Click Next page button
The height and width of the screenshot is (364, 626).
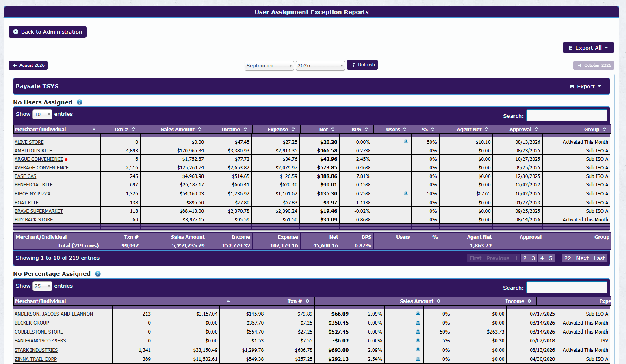[582, 258]
